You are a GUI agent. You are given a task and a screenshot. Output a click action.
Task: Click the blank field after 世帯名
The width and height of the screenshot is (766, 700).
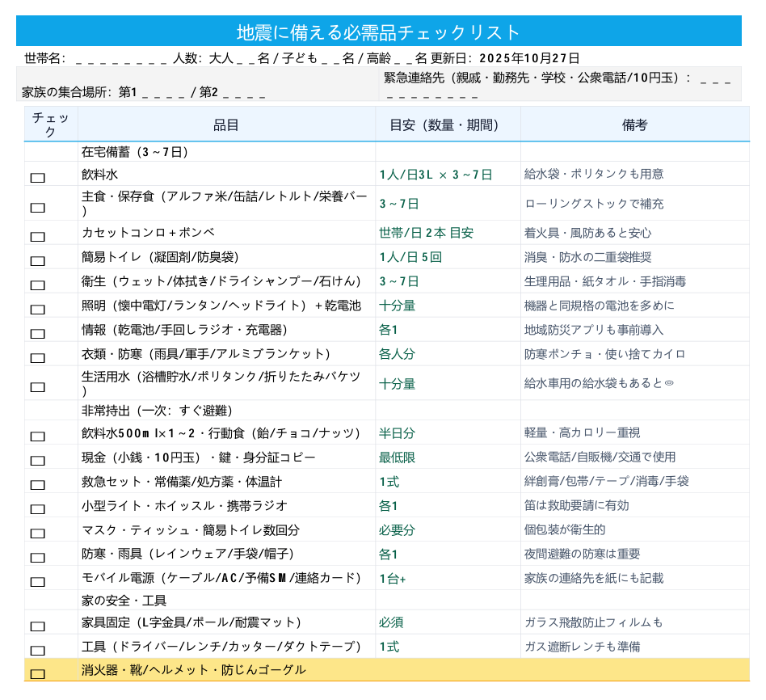[121, 59]
